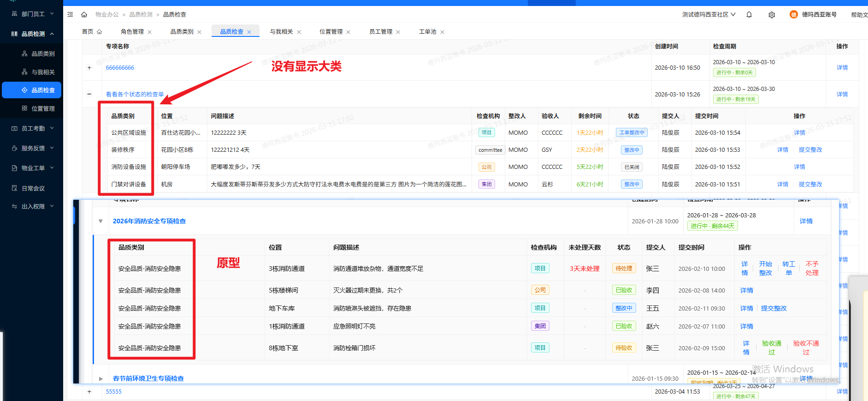
Task: Open the 55555 project link
Action: tap(114, 392)
